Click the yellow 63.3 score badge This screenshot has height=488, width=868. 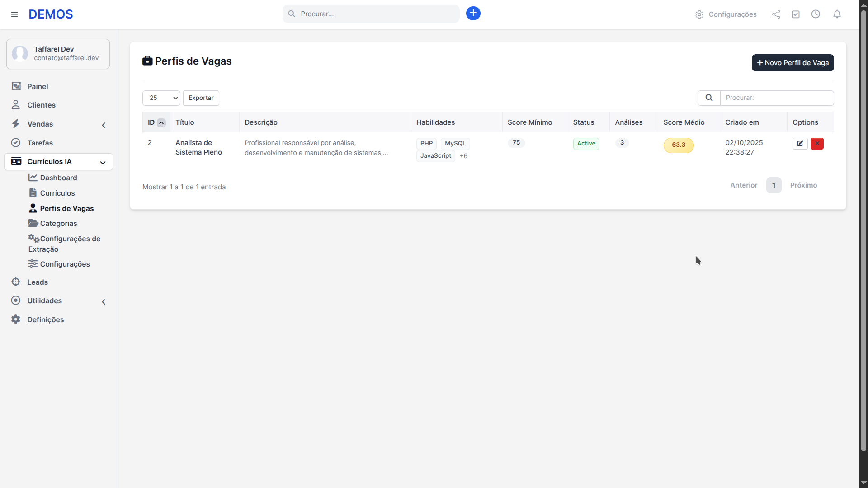678,145
